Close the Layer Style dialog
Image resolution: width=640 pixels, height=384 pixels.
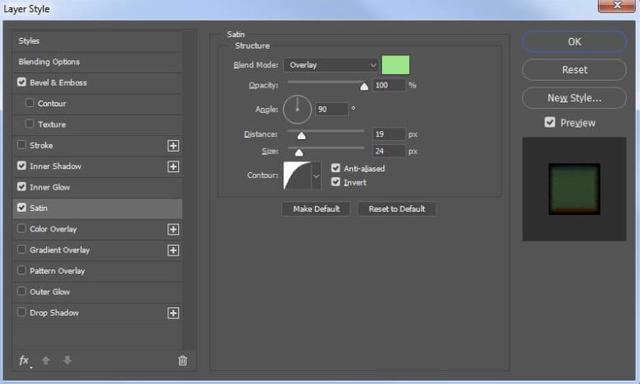point(617,6)
